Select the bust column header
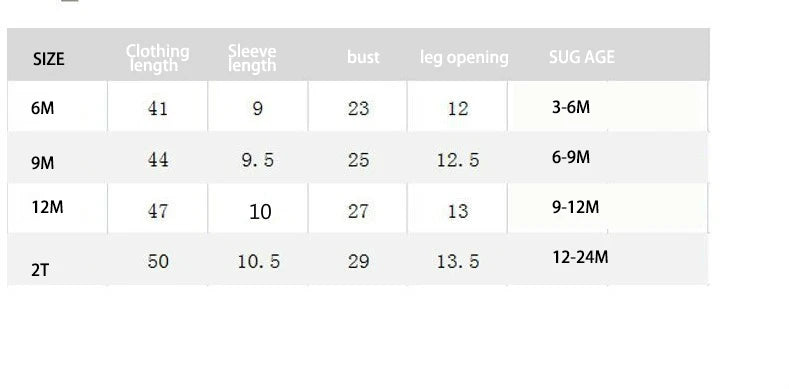789x389 pixels. click(363, 57)
